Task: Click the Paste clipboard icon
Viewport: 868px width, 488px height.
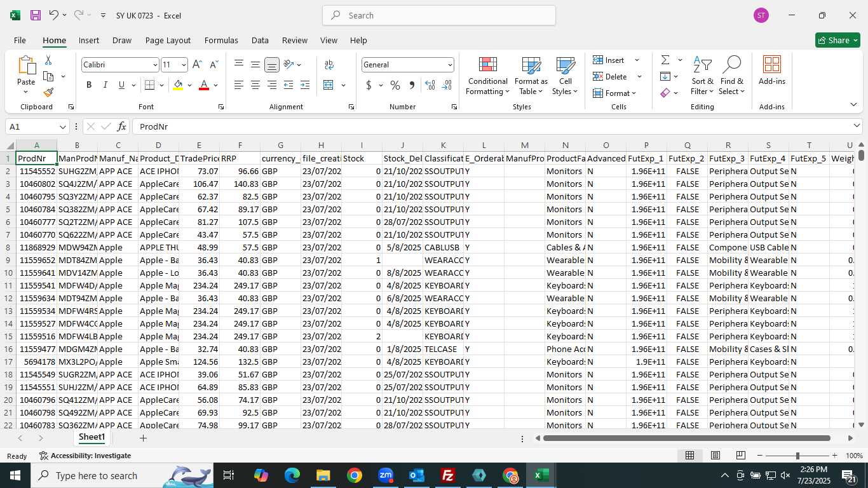Action: (x=26, y=65)
